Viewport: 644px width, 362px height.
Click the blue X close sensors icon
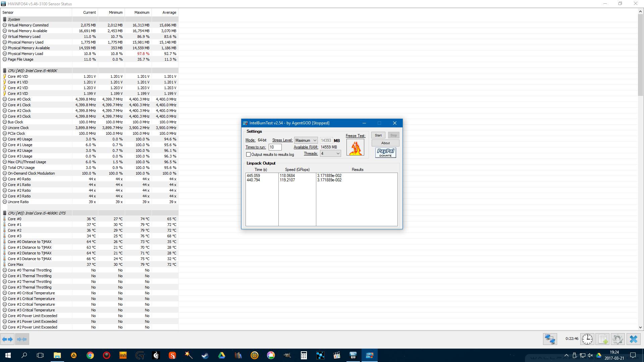[x=633, y=339]
